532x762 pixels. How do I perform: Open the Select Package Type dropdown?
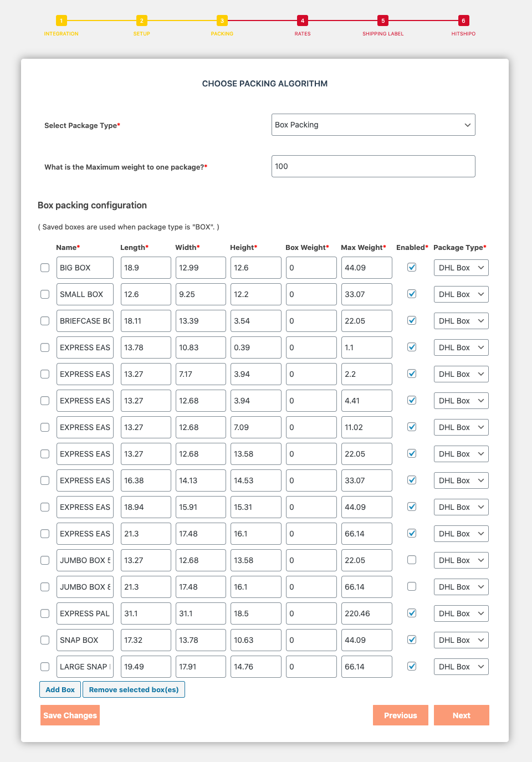point(374,125)
